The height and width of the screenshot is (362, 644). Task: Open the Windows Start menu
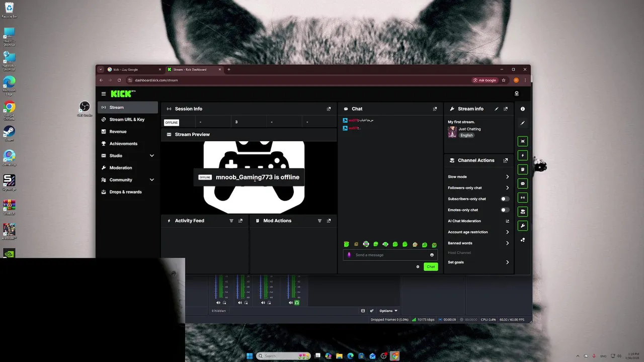250,356
